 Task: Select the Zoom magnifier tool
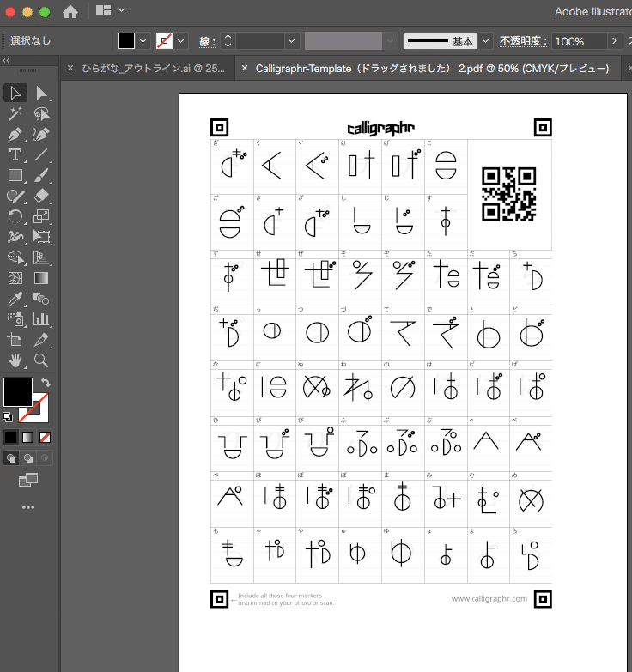(x=41, y=360)
